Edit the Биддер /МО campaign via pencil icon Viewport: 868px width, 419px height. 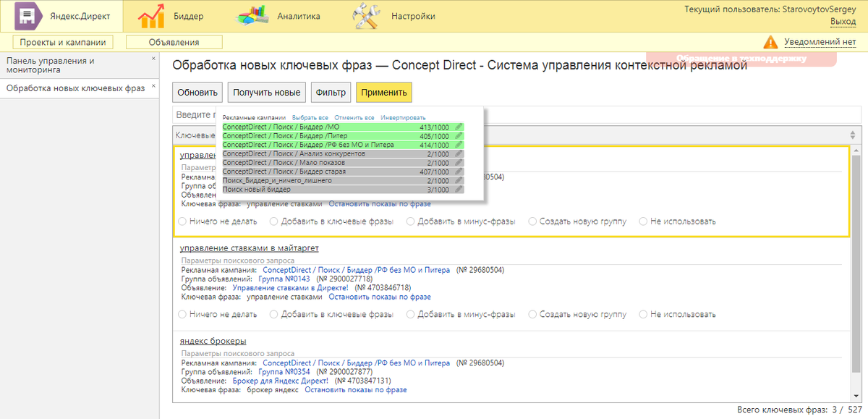click(x=457, y=127)
